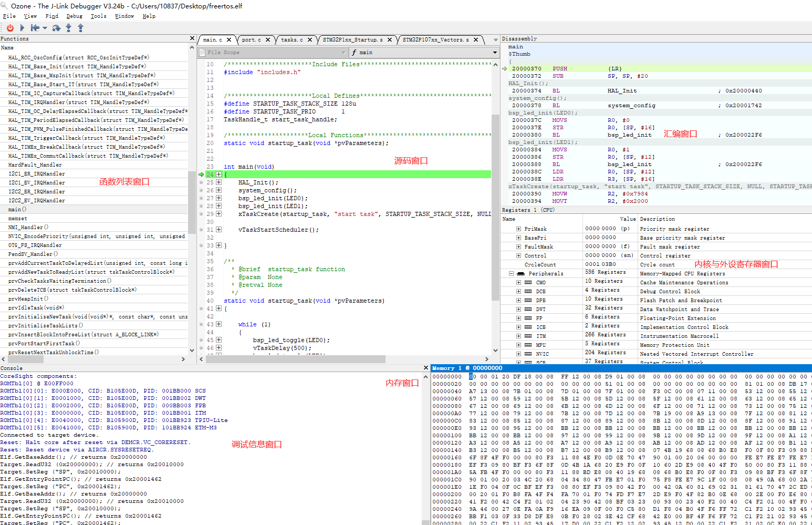Click the Step Out toolbar icon

pos(80,28)
